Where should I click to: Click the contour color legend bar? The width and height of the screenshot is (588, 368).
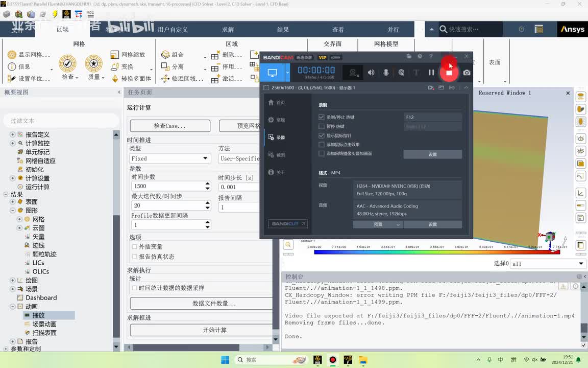(437, 252)
